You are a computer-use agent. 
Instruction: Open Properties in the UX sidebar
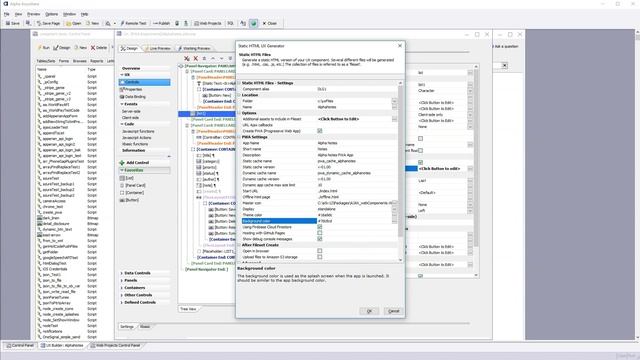click(131, 89)
